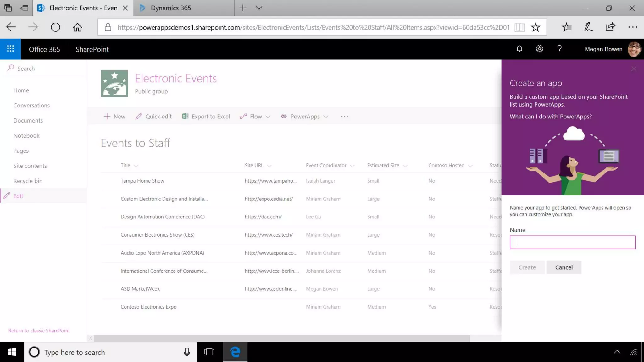
Task: Click into the app Name field
Action: coord(572,242)
